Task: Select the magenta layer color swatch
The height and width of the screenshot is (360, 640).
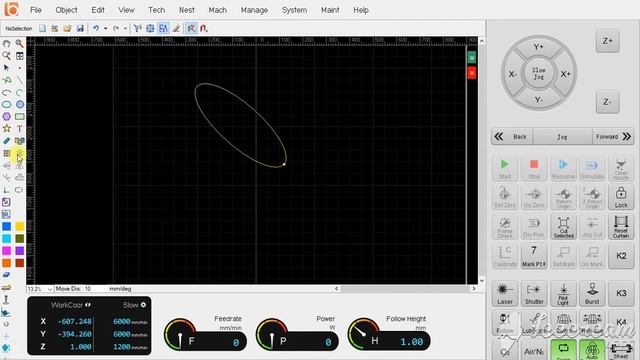Action: pos(7,251)
